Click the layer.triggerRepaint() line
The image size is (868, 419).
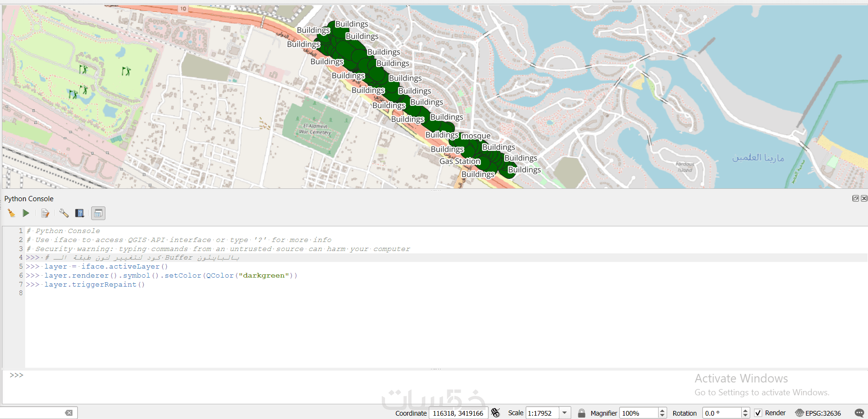[x=94, y=285]
